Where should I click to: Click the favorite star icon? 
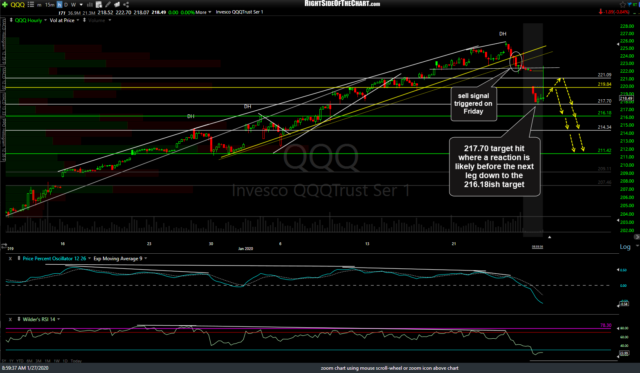[622, 4]
